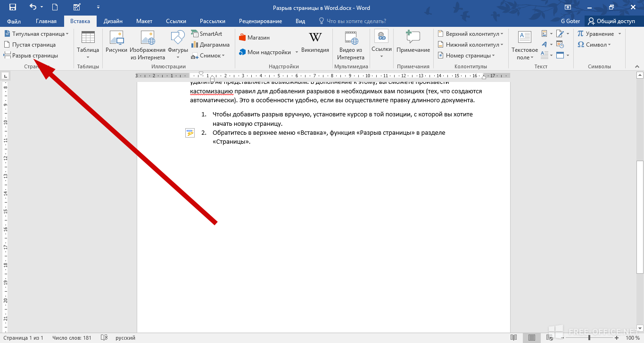Open the equation gallery arrow next to Уравнение
644x343 pixels.
tap(619, 34)
